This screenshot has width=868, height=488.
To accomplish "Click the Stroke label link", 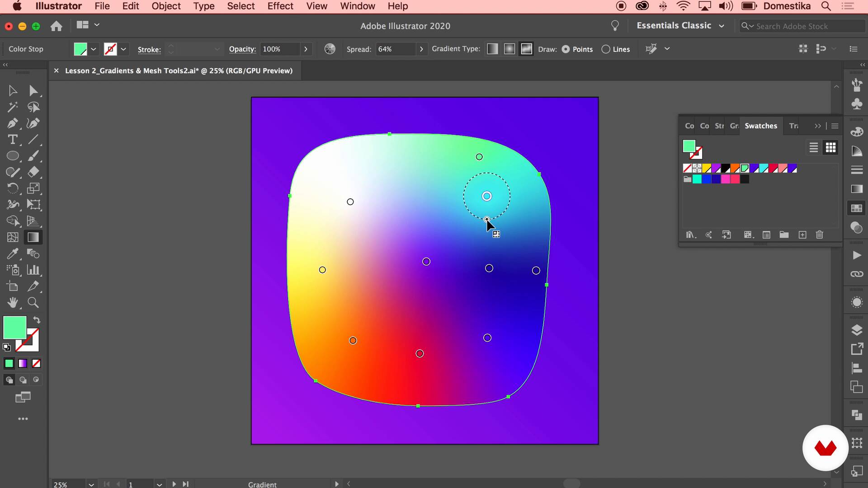I will coord(149,50).
